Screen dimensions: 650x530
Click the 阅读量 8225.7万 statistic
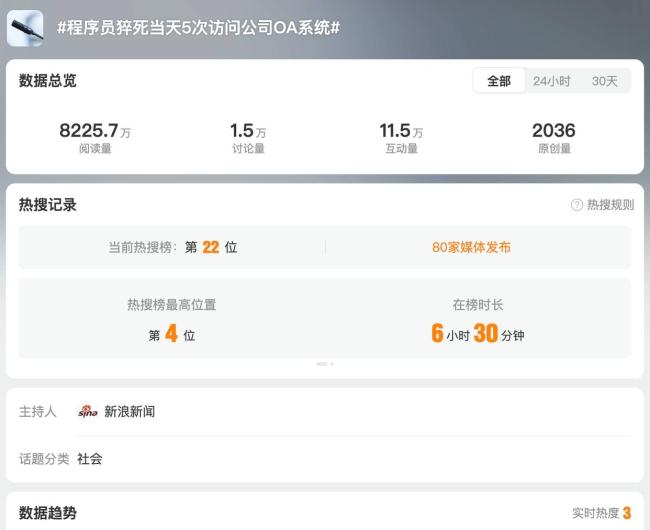click(x=95, y=138)
